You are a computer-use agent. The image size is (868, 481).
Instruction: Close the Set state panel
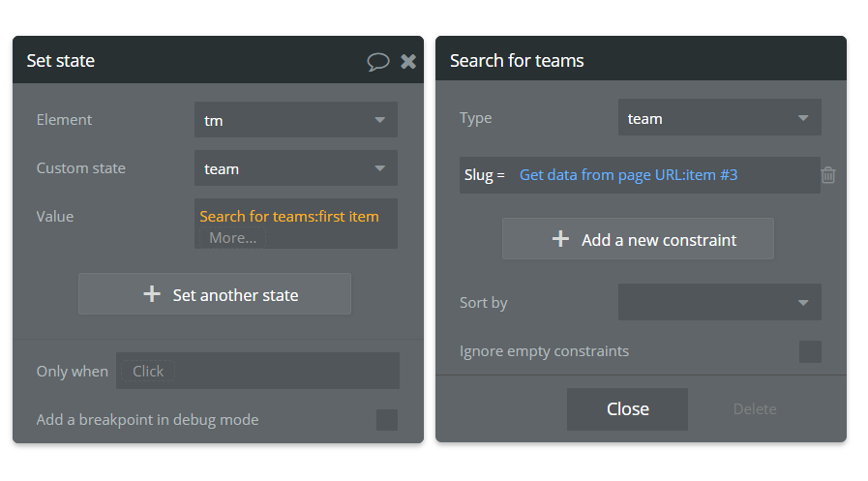tap(408, 61)
